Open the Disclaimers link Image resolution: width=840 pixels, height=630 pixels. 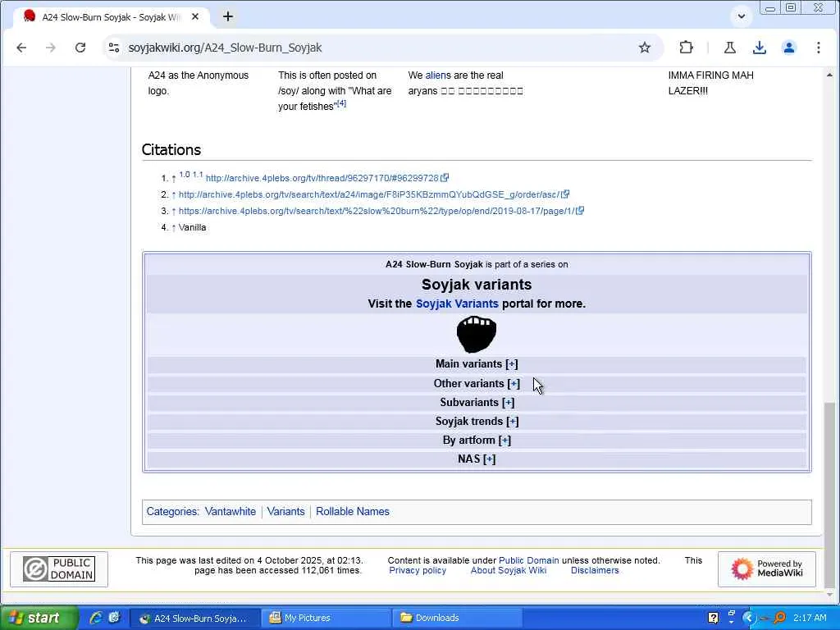595,571
